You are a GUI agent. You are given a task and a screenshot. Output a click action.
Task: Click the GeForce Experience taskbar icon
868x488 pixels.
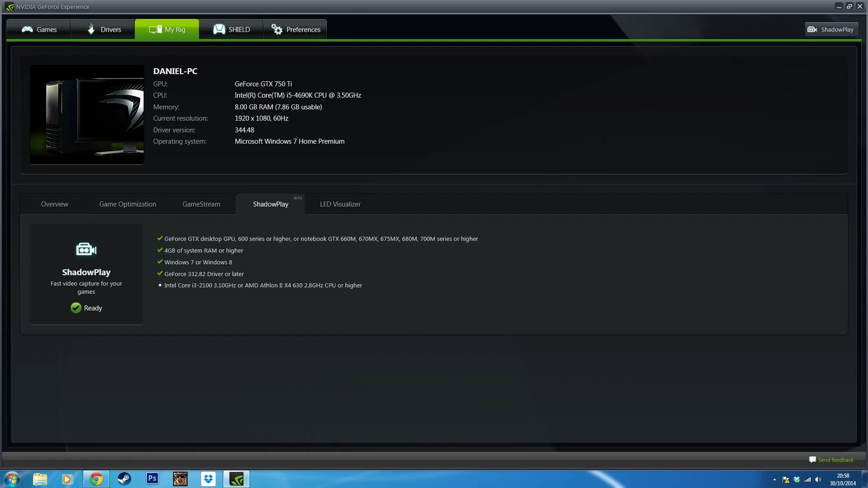(x=236, y=479)
